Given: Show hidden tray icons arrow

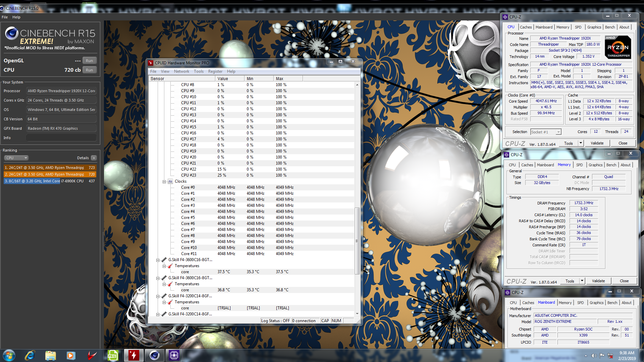Looking at the screenshot, I should [586, 356].
